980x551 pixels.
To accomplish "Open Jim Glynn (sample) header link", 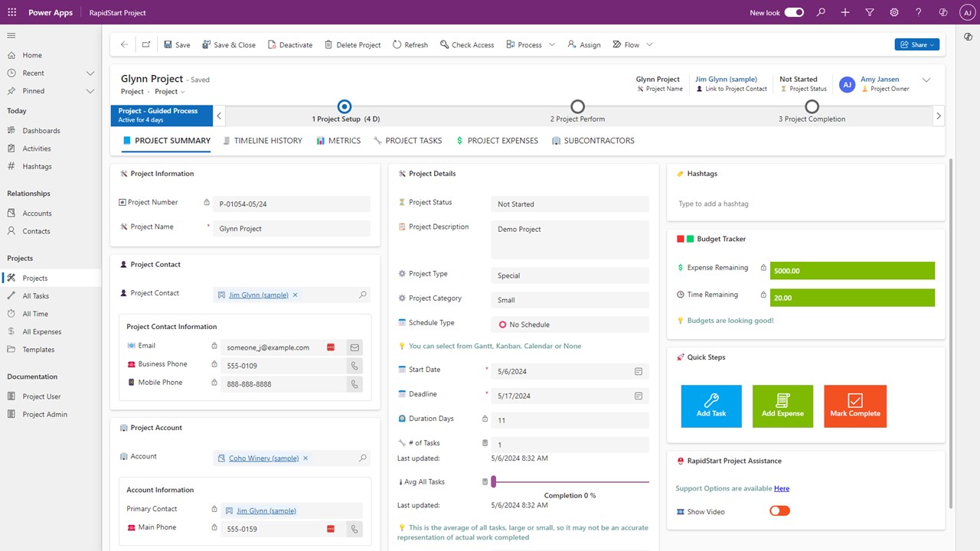I will (x=726, y=79).
